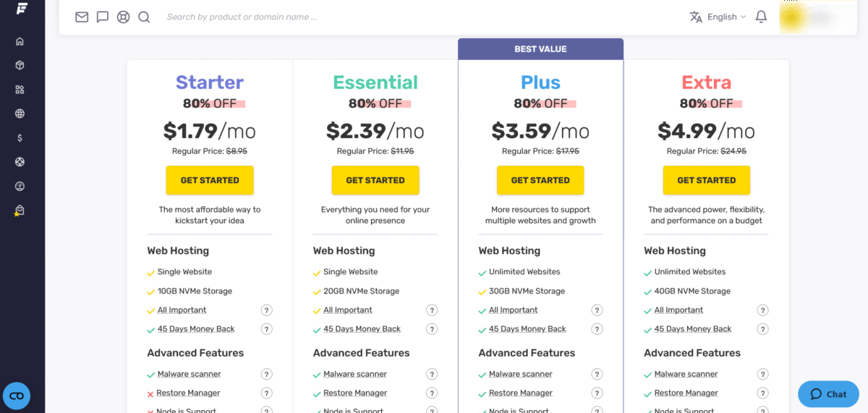Click Malware scanner link in Plus plan
The image size is (868, 413).
click(520, 374)
